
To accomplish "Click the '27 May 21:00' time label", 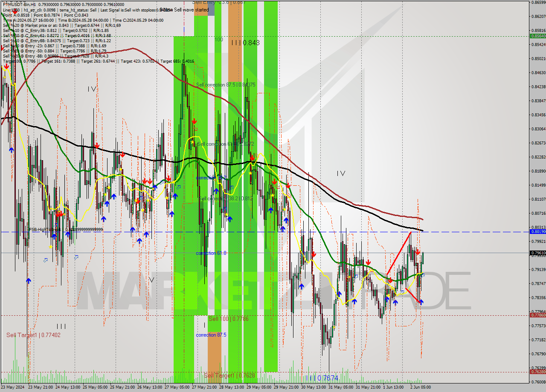I will pyautogui.click(x=205, y=387).
